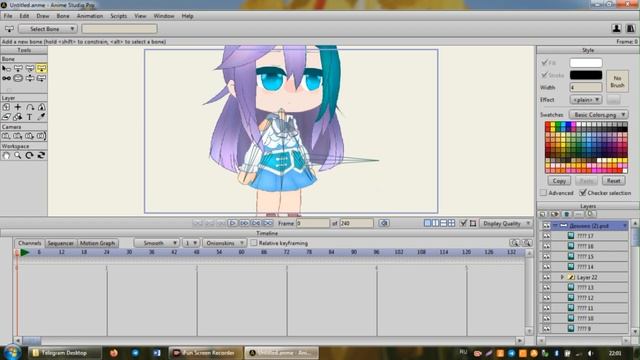The image size is (640, 360).
Task: Select the Translate Bone tool
Action: [x=18, y=68]
